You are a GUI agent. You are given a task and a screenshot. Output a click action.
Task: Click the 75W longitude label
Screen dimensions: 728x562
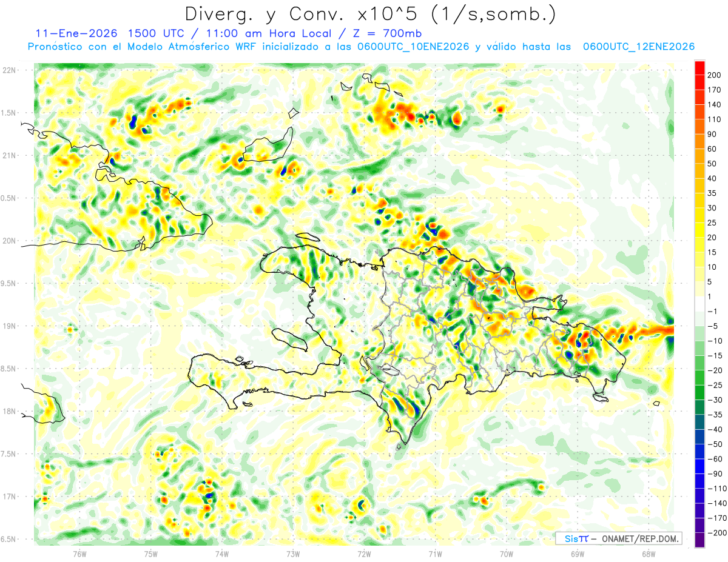click(151, 554)
